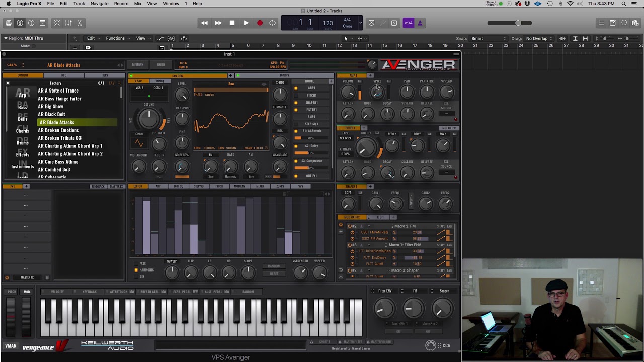Viewport: 644px width, 362px height.
Task: Click the Avenger UNDO button
Action: click(x=160, y=65)
